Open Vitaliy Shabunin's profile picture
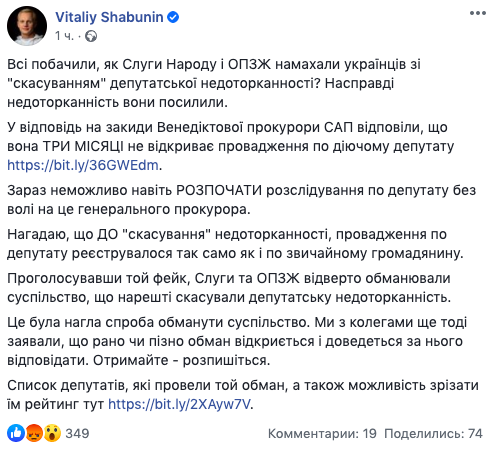The height and width of the screenshot is (449, 490). [27, 26]
